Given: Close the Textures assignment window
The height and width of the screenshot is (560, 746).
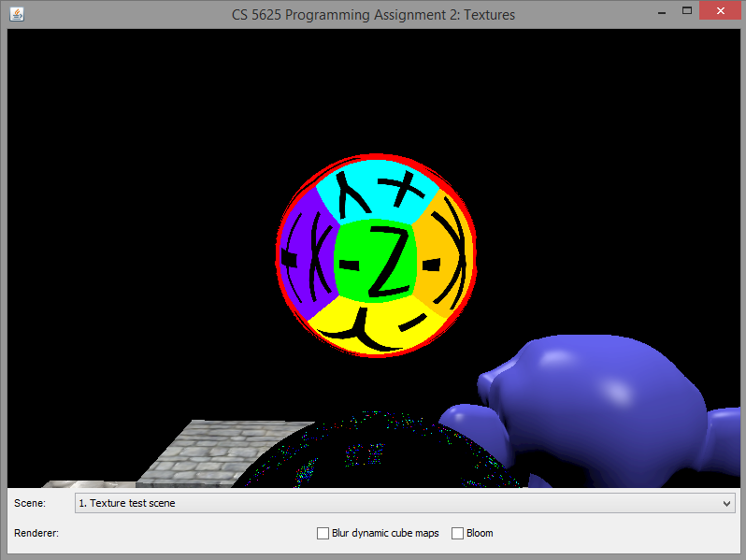Looking at the screenshot, I should click(x=722, y=11).
